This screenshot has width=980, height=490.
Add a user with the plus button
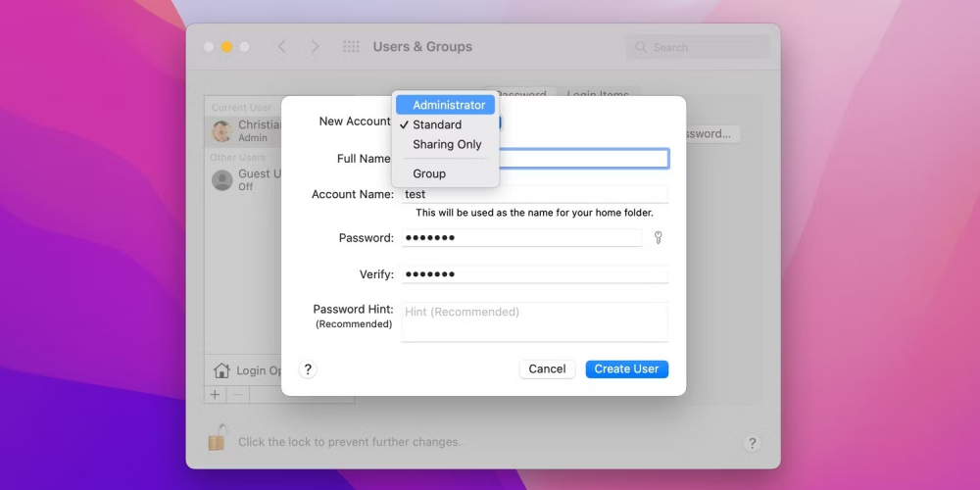pos(215,394)
